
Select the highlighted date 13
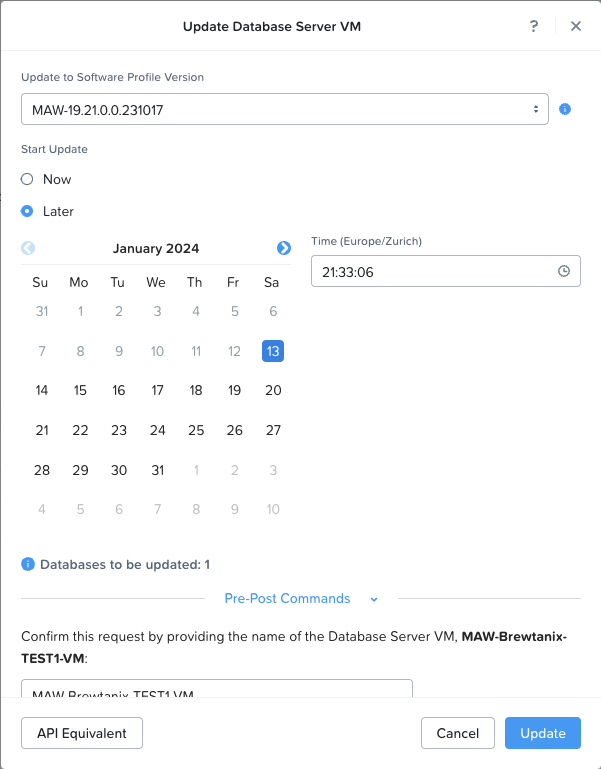tap(273, 351)
